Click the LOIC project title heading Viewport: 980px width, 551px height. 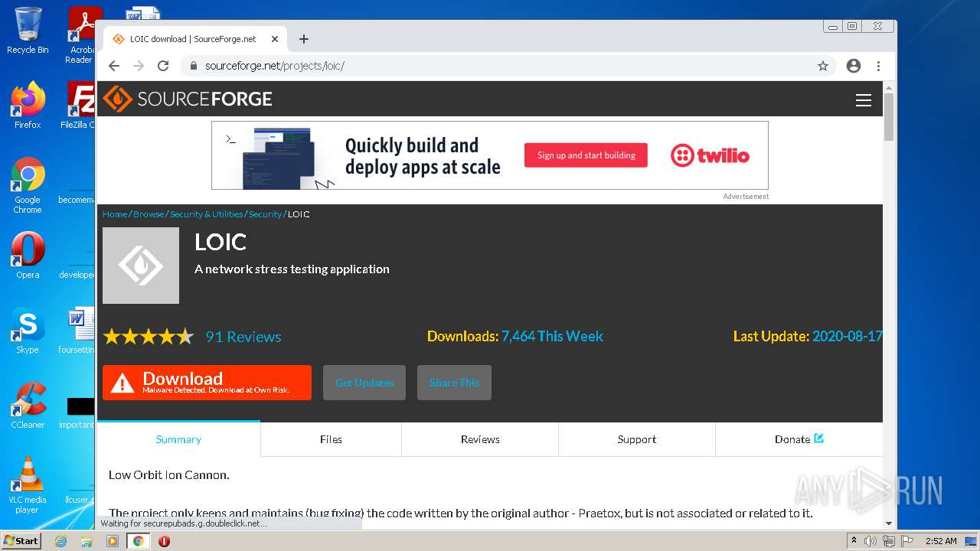click(x=220, y=243)
